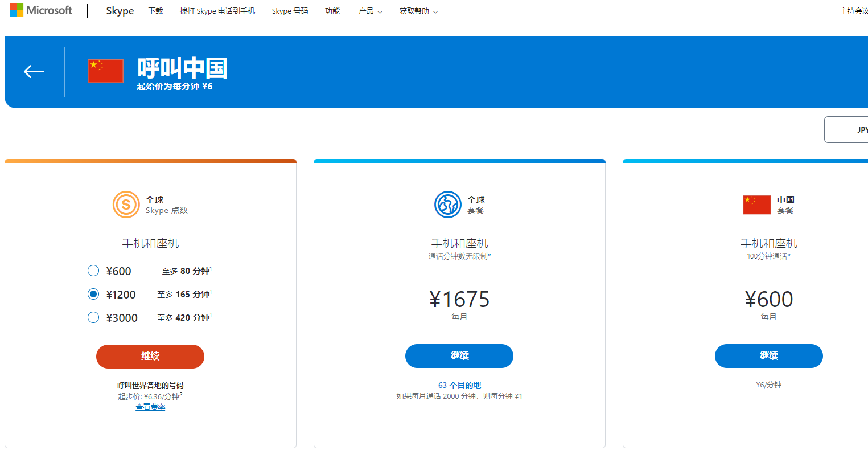Click the blue globe plan icon
The height and width of the screenshot is (462, 868).
point(447,205)
